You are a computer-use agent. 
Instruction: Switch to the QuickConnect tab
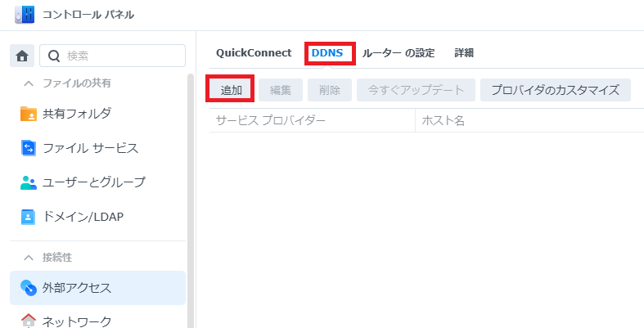click(254, 53)
